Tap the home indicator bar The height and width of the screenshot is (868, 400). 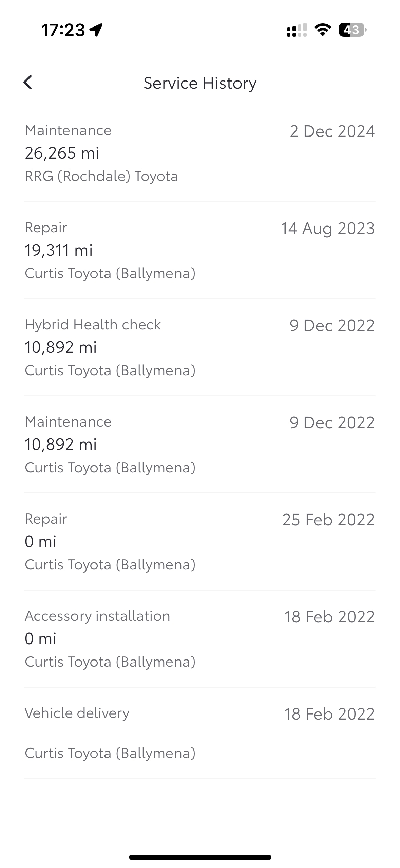pyautogui.click(x=200, y=857)
